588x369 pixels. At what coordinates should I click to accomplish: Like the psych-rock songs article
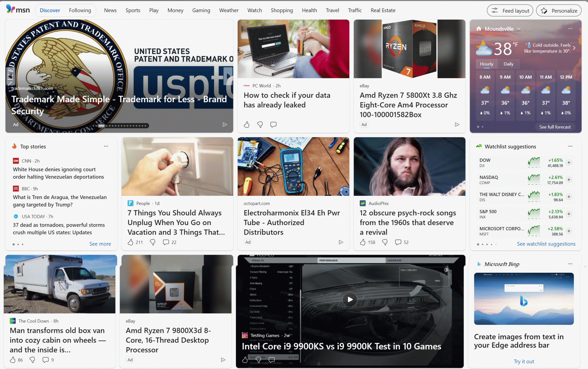363,242
